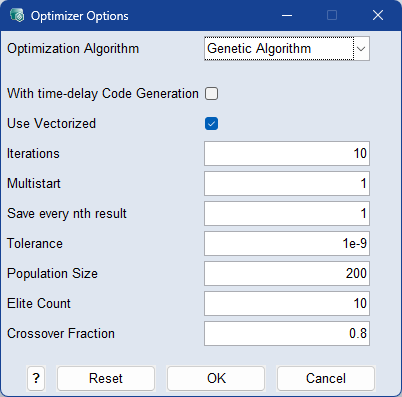Cancel the optimizer options dialog
The height and width of the screenshot is (397, 402).
tap(326, 378)
